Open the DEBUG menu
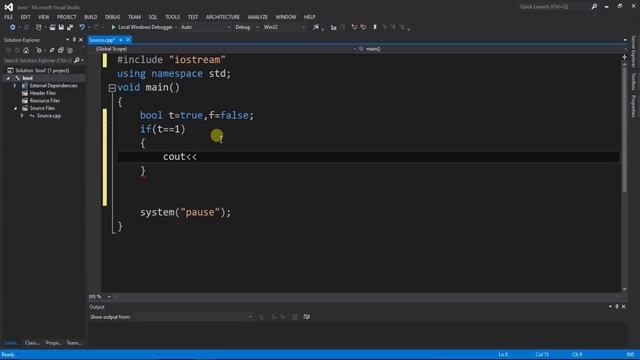Image resolution: width=640 pixels, height=360 pixels. pyautogui.click(x=113, y=17)
